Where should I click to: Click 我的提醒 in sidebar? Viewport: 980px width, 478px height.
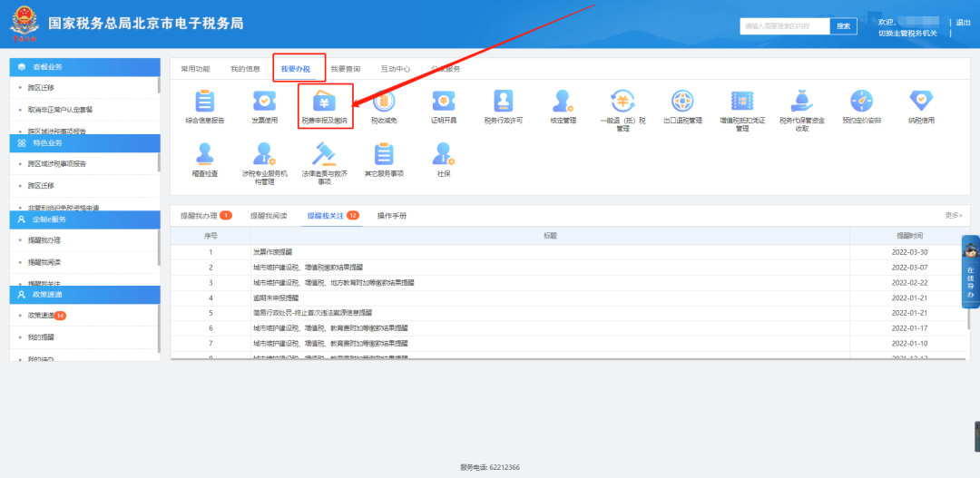(x=41, y=337)
